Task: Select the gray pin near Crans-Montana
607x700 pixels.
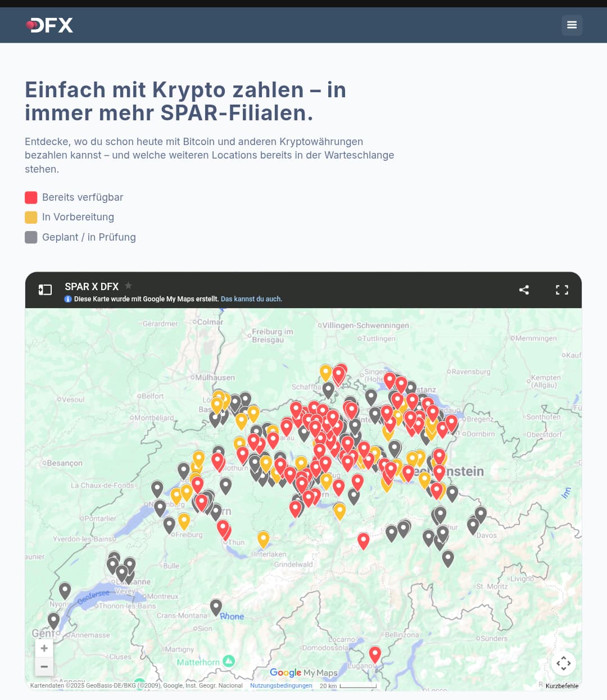Action: pos(216,607)
